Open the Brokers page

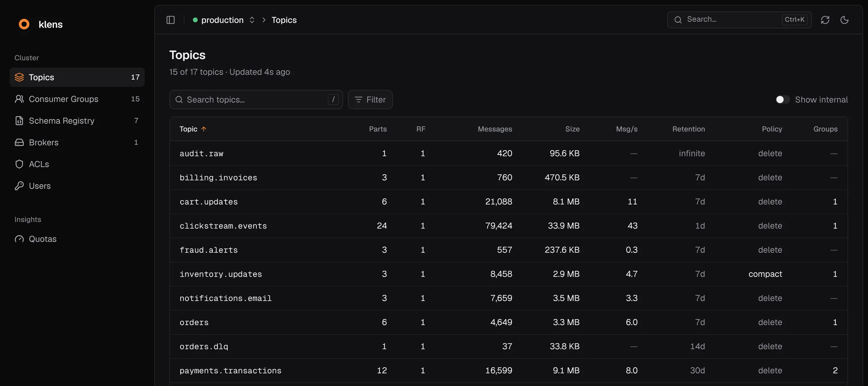pos(77,142)
